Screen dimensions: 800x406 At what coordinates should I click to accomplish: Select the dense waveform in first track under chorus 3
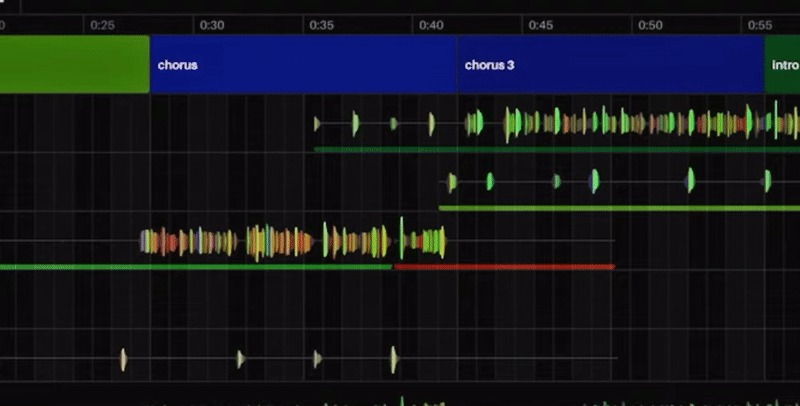click(x=632, y=123)
